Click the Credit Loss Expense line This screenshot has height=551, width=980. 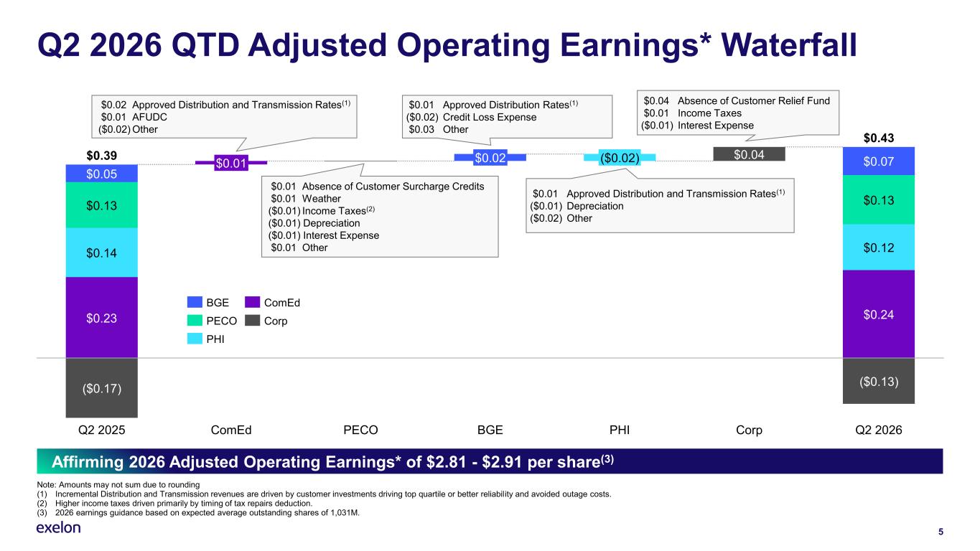click(471, 117)
